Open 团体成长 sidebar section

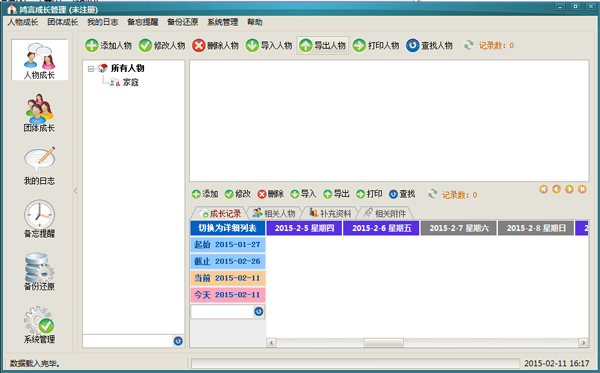(39, 113)
